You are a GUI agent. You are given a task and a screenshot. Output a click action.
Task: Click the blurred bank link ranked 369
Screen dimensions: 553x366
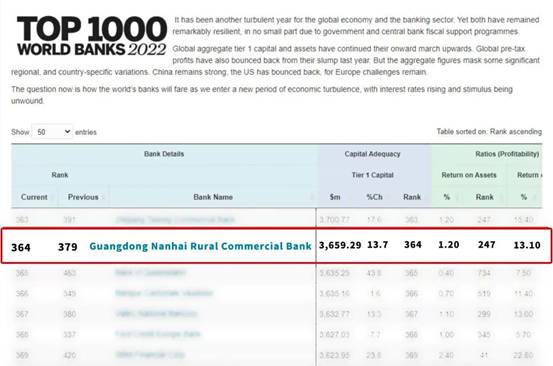pos(150,355)
